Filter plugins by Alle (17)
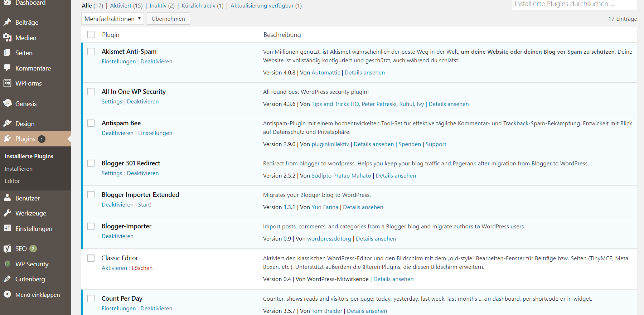Viewport: 644px width, 315px height. click(92, 5)
